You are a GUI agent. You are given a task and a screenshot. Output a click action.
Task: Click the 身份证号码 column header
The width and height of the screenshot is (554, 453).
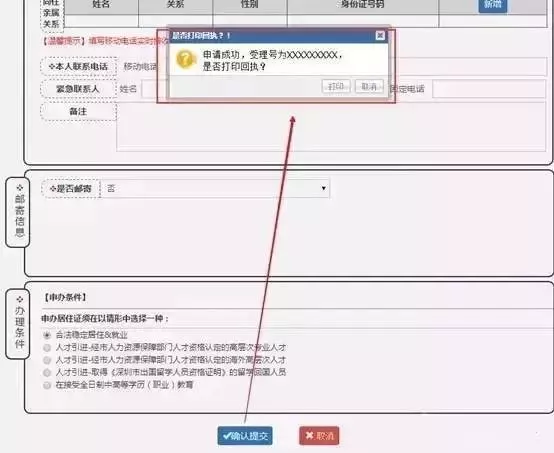(x=363, y=5)
